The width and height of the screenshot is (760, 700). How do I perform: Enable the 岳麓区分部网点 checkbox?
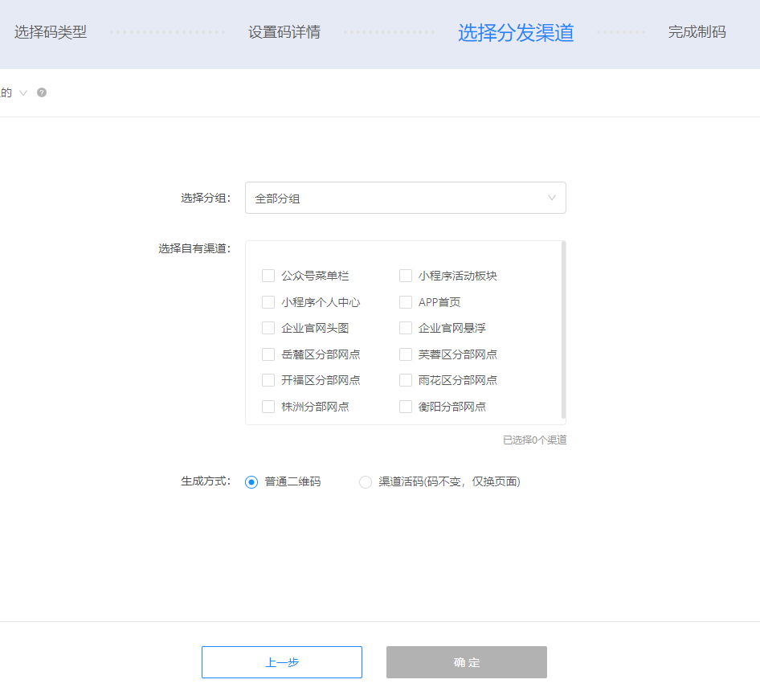pos(268,354)
